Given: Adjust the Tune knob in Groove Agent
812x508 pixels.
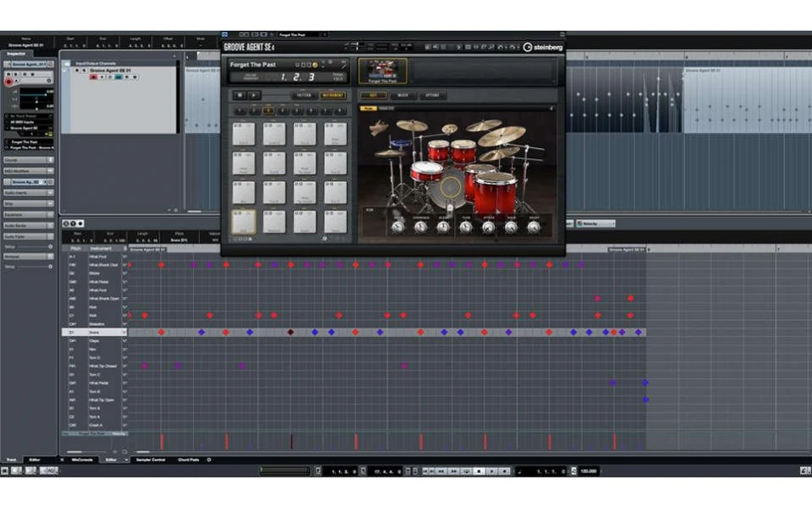Looking at the screenshot, I should 466,226.
